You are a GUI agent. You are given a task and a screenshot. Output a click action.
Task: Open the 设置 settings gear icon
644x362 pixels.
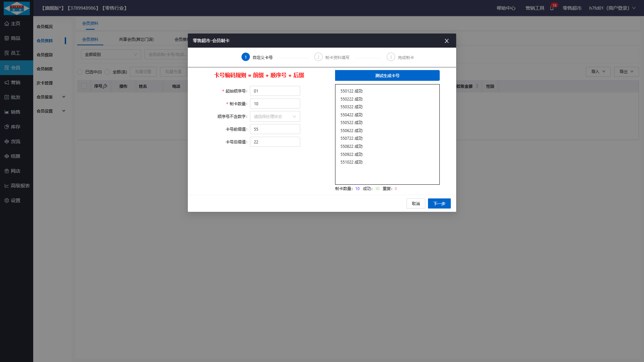(x=7, y=200)
